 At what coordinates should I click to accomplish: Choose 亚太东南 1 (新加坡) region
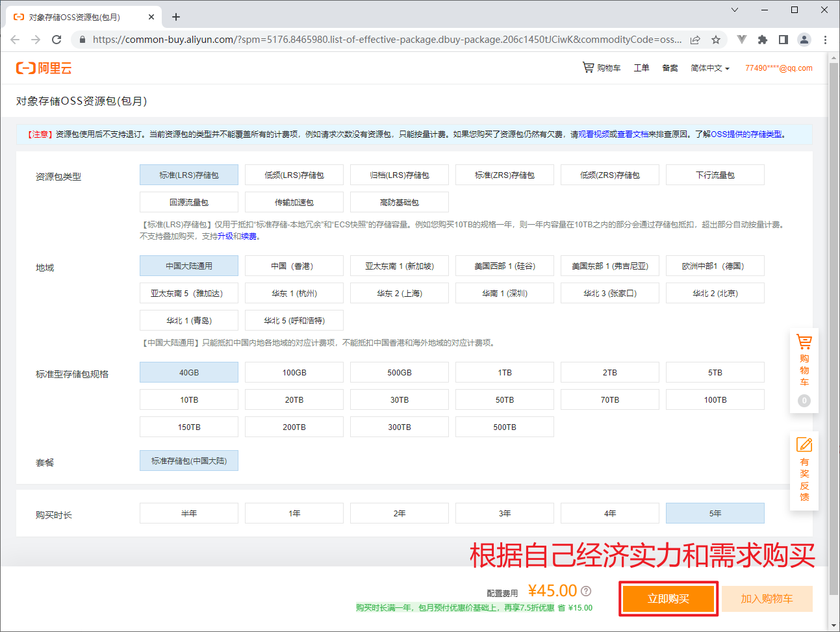point(400,266)
